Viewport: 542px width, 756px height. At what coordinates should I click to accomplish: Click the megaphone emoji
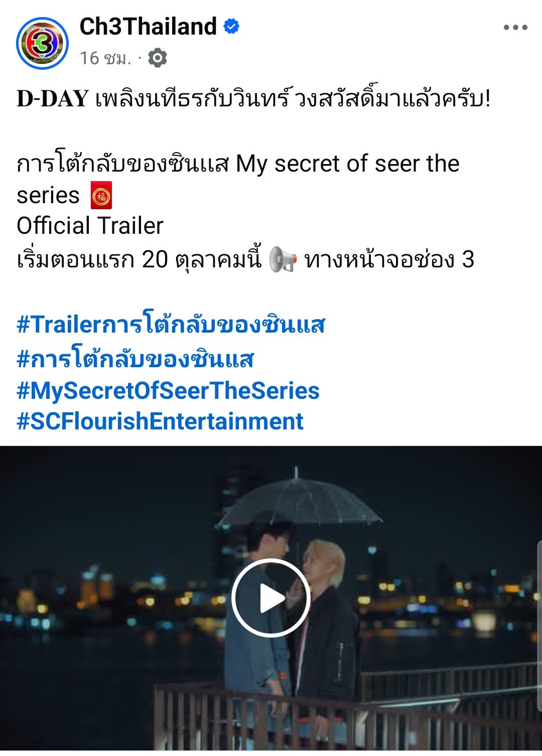click(283, 259)
